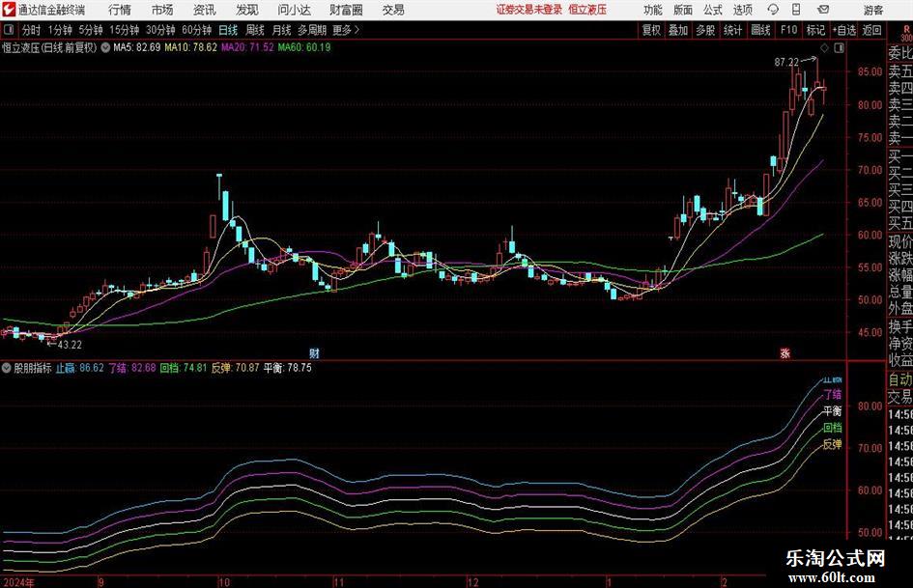Image resolution: width=913 pixels, height=588 pixels.
Task: Click the 财 marker on the chart
Action: tap(314, 352)
